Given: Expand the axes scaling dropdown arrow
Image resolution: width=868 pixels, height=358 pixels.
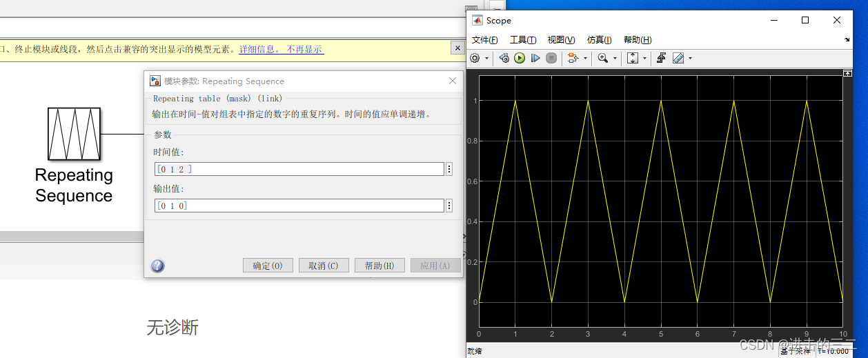Looking at the screenshot, I should [644, 59].
